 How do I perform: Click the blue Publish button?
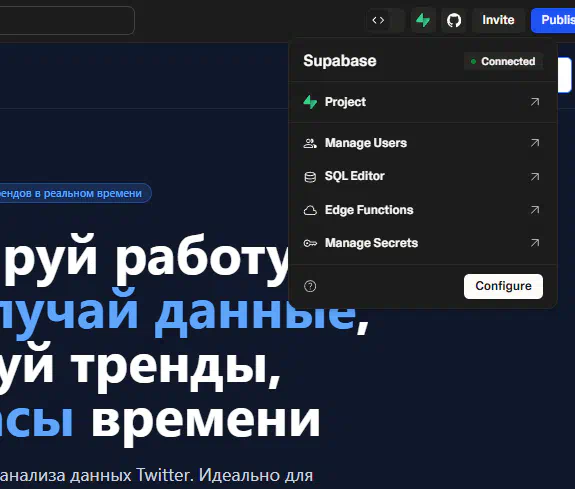pos(553,20)
